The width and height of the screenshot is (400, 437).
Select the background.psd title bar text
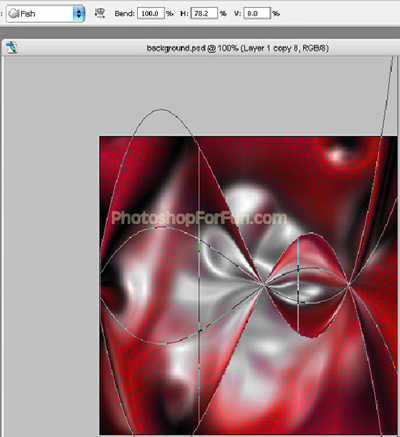[238, 48]
